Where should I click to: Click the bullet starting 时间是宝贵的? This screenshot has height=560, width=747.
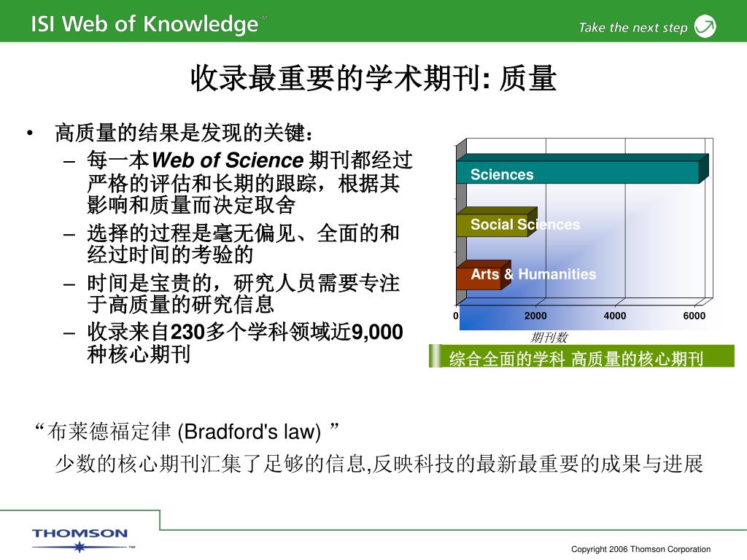pyautogui.click(x=243, y=293)
